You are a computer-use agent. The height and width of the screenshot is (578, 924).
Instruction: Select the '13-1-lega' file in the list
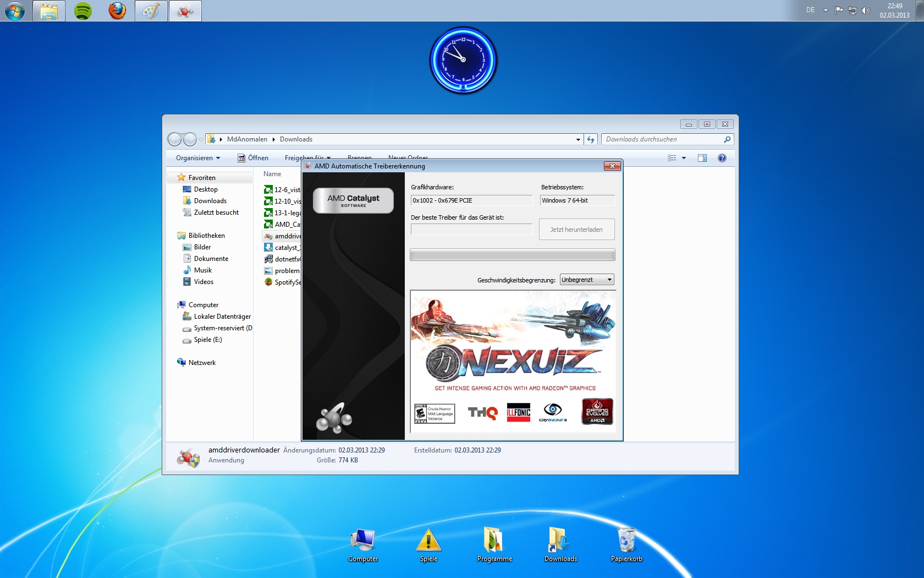coord(282,213)
